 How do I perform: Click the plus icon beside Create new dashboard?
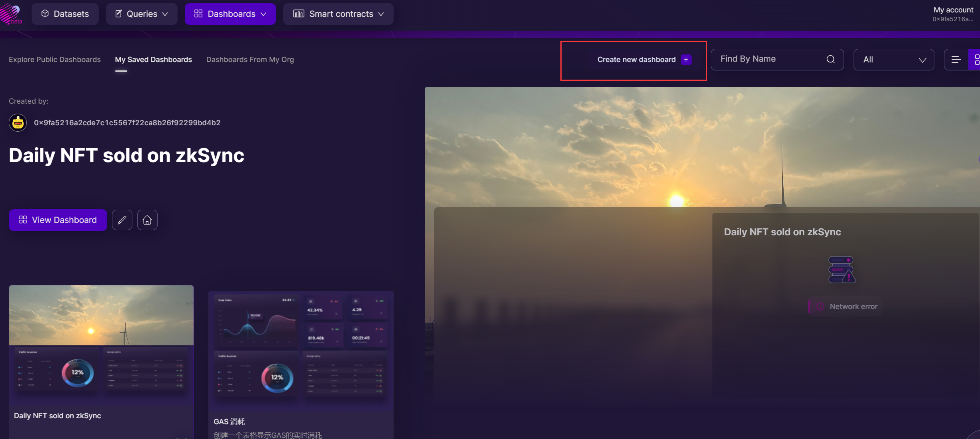point(686,60)
